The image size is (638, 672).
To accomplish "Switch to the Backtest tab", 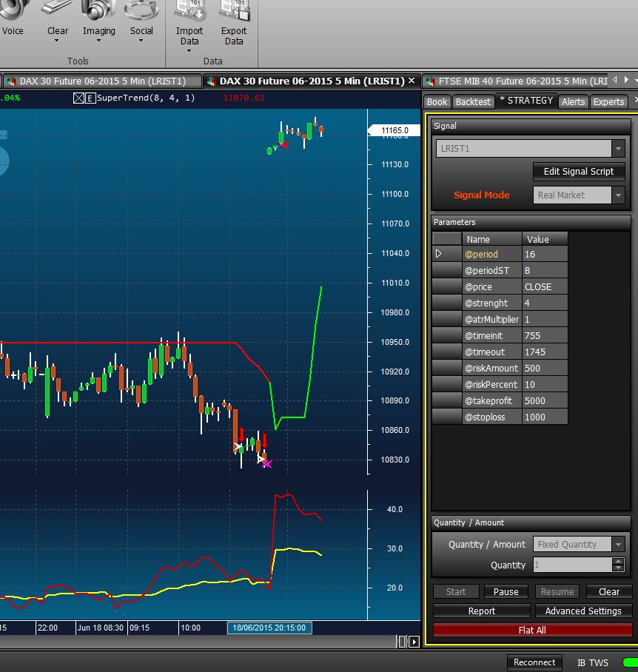I will pyautogui.click(x=473, y=102).
